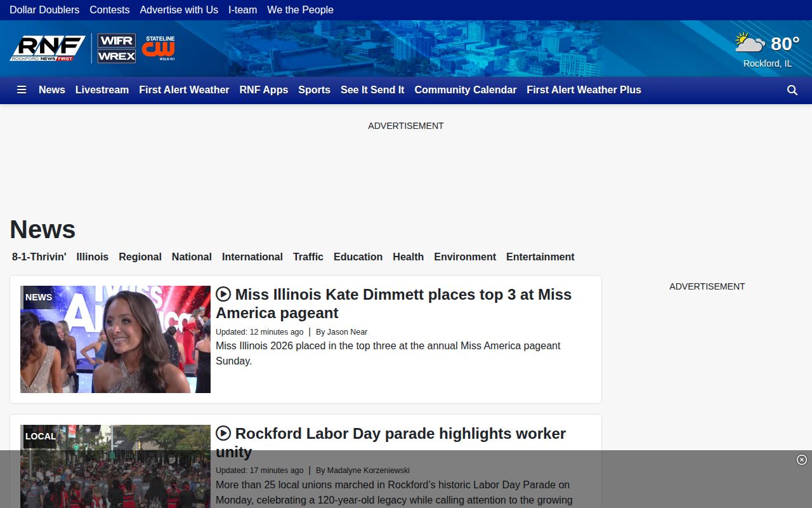Select the Entertainment news category
Screen dimensions: 812x508
540,257
